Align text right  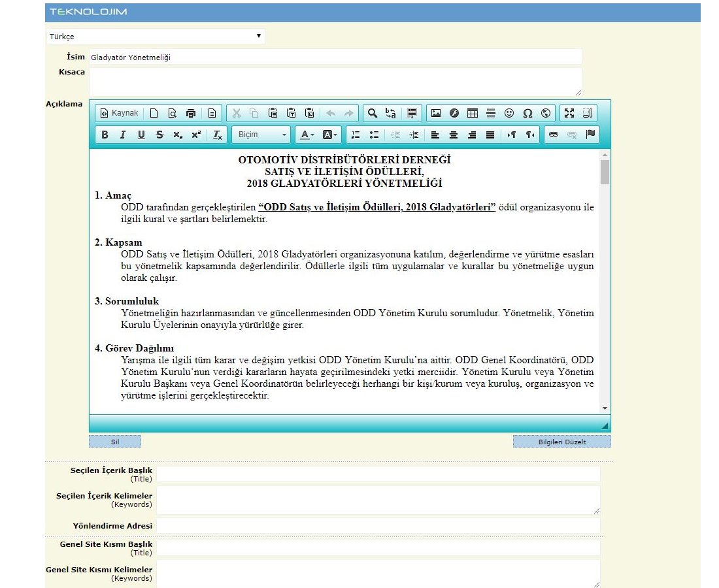472,135
